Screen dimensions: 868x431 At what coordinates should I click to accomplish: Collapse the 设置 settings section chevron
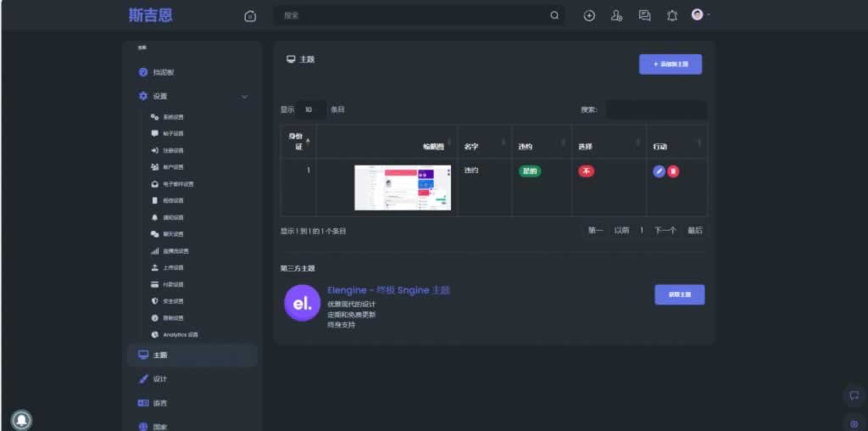tap(245, 97)
